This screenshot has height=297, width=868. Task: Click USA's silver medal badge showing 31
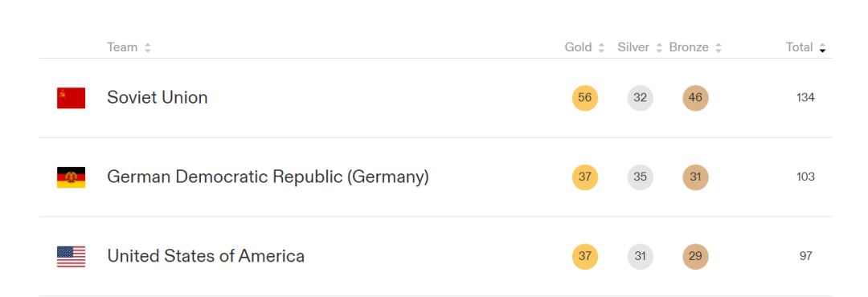640,257
